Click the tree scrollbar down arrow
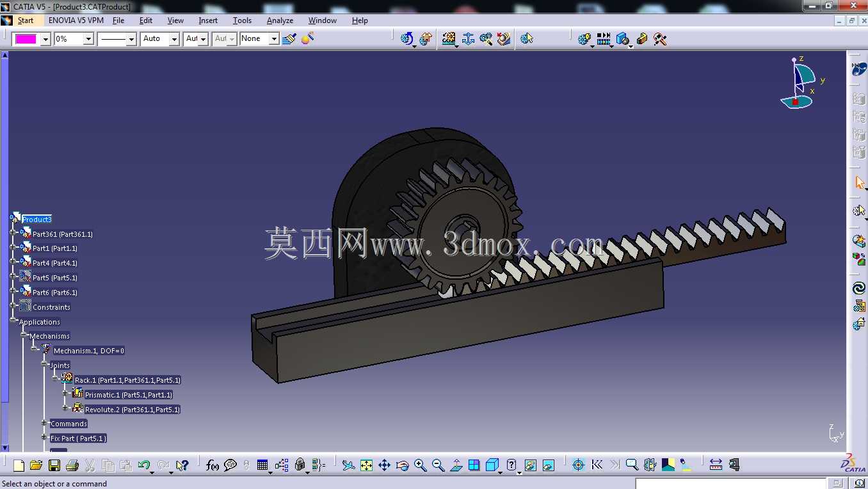The width and height of the screenshot is (868, 489). pyautogui.click(x=4, y=448)
